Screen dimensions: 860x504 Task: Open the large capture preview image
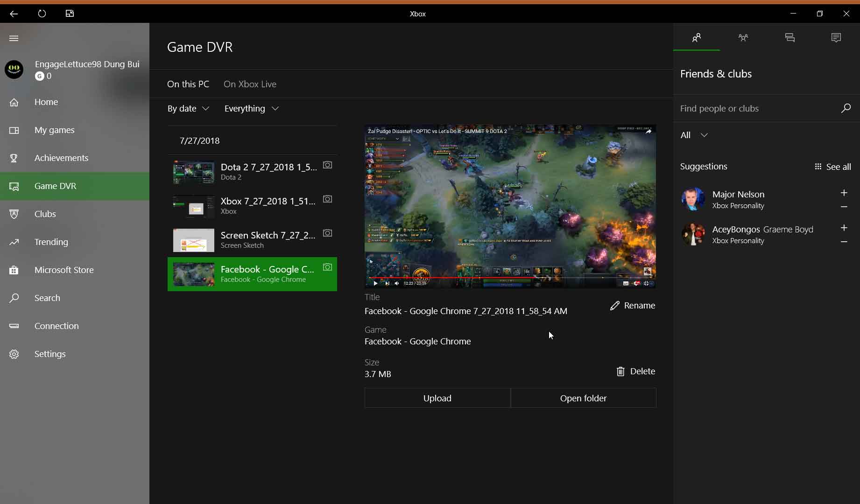coord(510,206)
